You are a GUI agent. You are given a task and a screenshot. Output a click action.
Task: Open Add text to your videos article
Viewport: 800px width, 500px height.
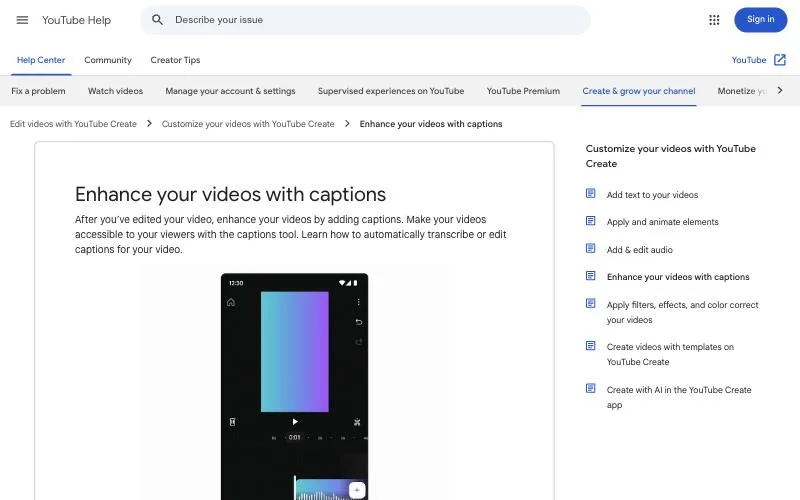pyautogui.click(x=652, y=194)
